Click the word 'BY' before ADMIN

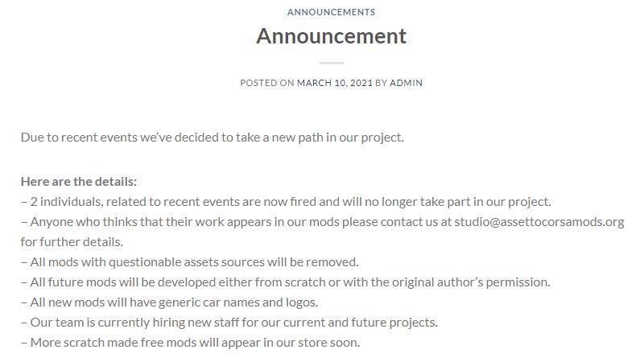381,83
